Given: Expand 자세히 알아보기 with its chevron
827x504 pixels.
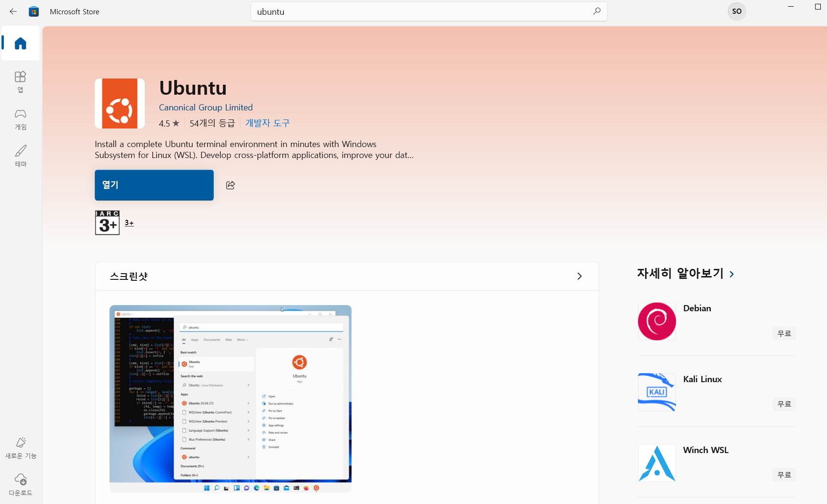Looking at the screenshot, I should click(x=732, y=274).
